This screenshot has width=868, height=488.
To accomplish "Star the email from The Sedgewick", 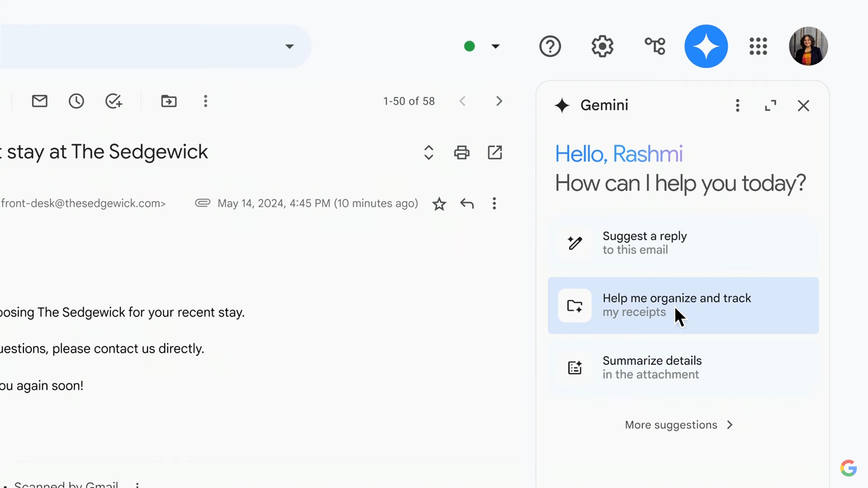I will (439, 204).
